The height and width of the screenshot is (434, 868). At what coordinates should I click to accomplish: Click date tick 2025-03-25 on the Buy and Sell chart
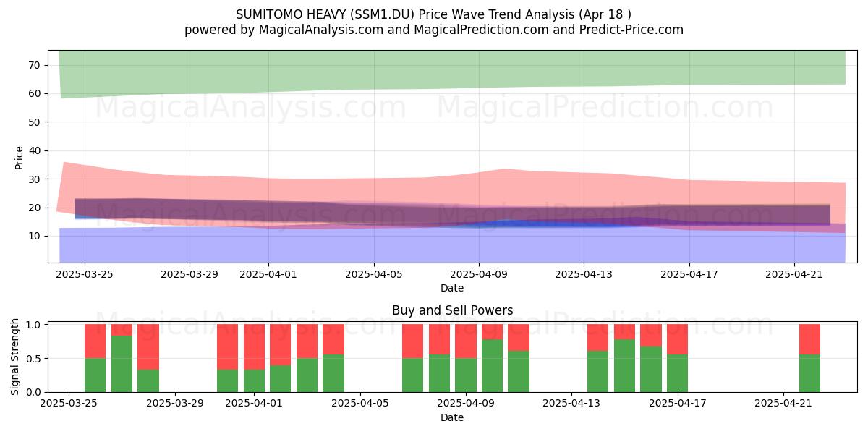click(69, 404)
